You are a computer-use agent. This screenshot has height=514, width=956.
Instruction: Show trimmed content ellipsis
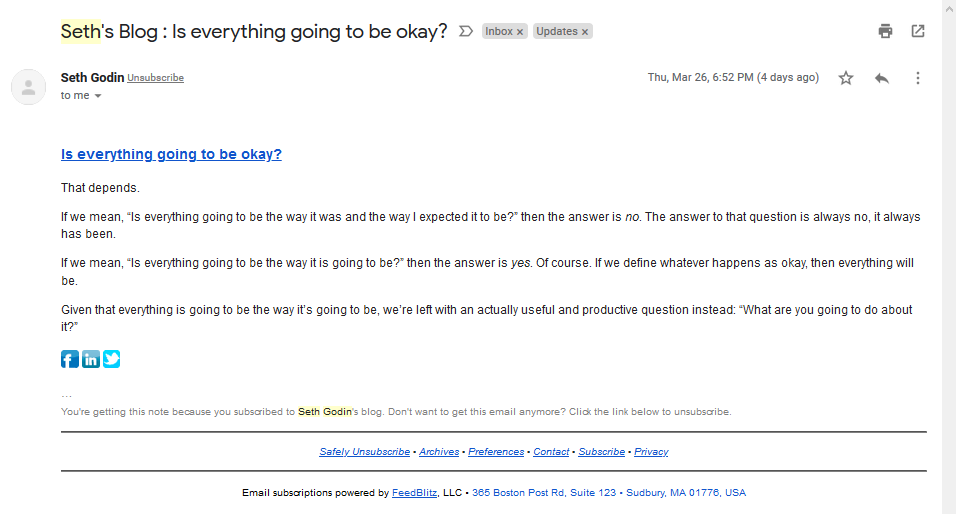click(x=66, y=396)
